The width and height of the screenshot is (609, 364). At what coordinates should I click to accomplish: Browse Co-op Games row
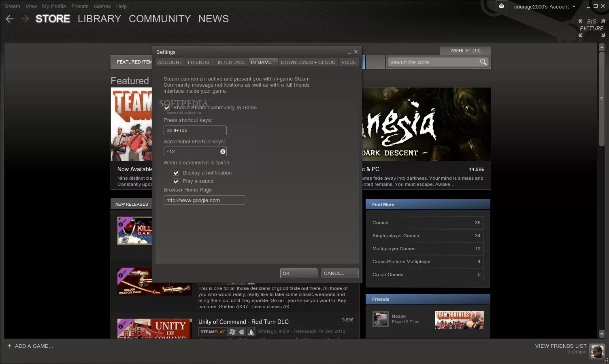click(428, 275)
